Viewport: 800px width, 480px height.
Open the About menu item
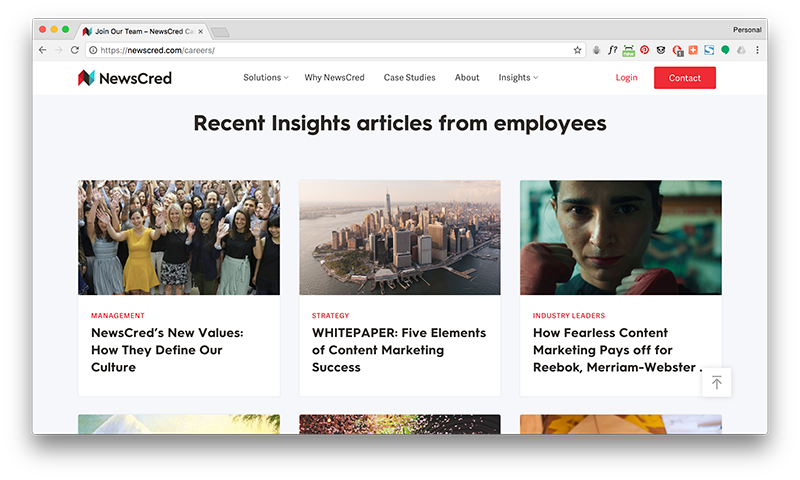[x=467, y=78]
